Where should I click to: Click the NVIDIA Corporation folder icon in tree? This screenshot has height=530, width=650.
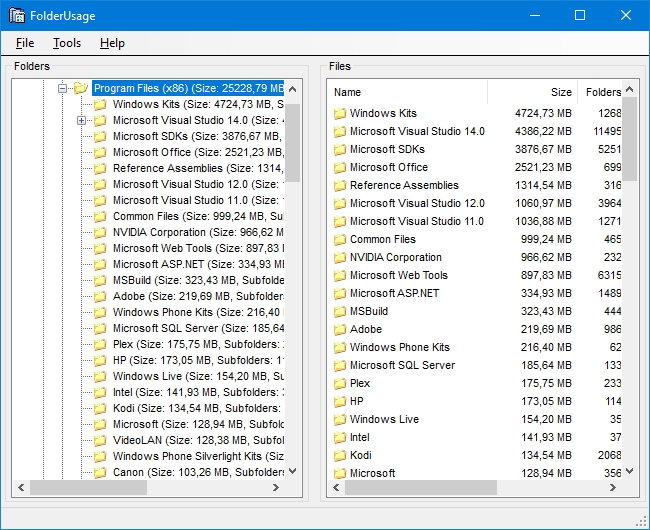coord(100,232)
